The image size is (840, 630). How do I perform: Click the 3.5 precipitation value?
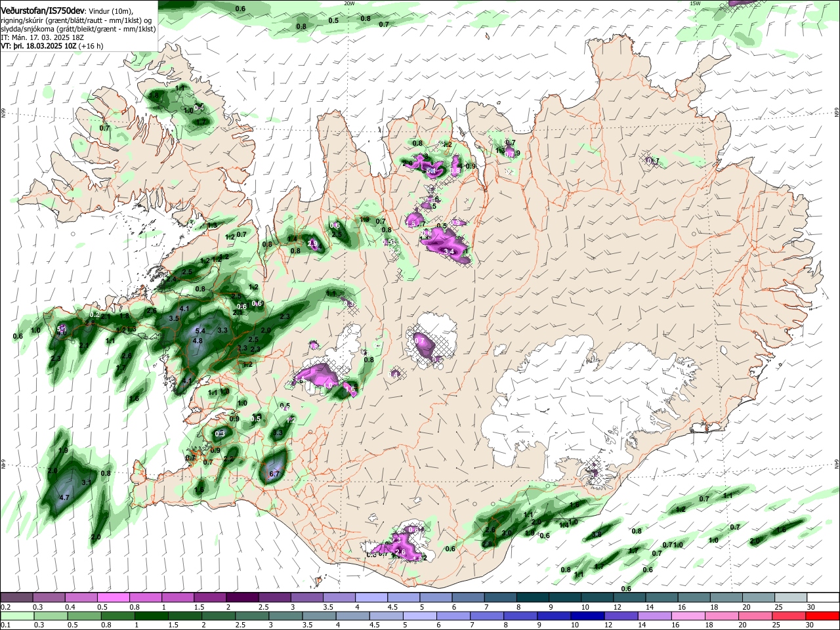click(x=174, y=318)
